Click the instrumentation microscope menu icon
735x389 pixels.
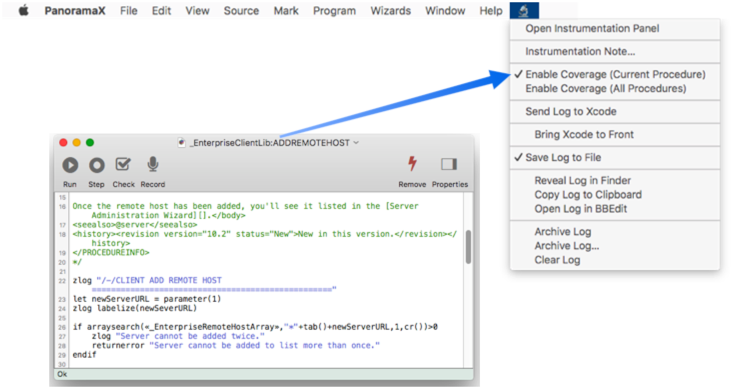click(524, 10)
